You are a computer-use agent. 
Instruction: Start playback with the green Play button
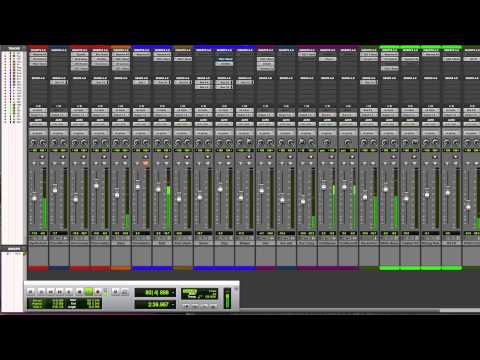point(88,292)
